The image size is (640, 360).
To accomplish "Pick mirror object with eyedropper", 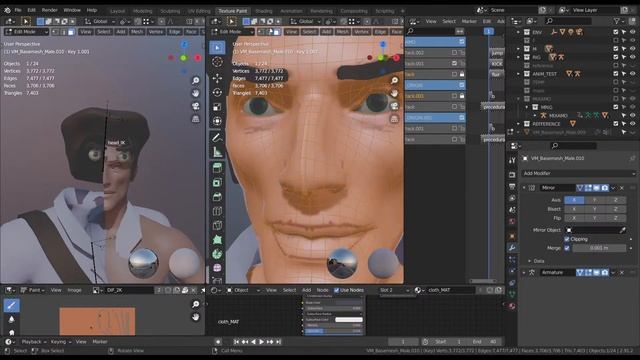I will click(622, 230).
